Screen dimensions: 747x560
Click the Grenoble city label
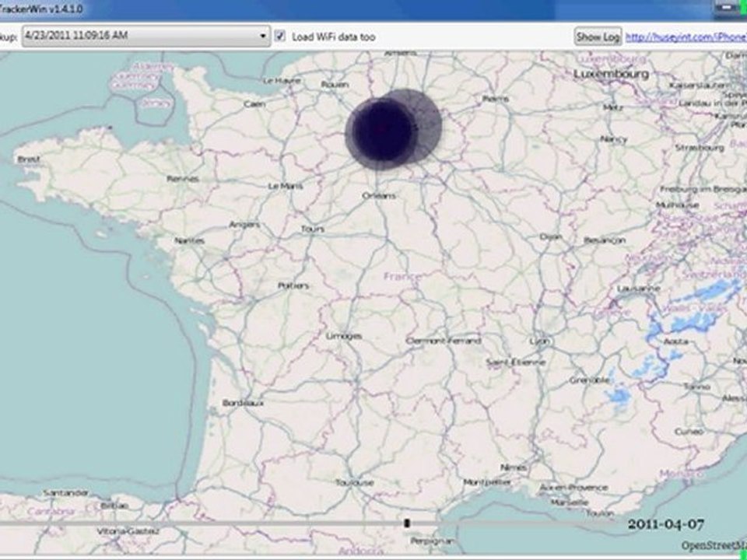point(589,380)
